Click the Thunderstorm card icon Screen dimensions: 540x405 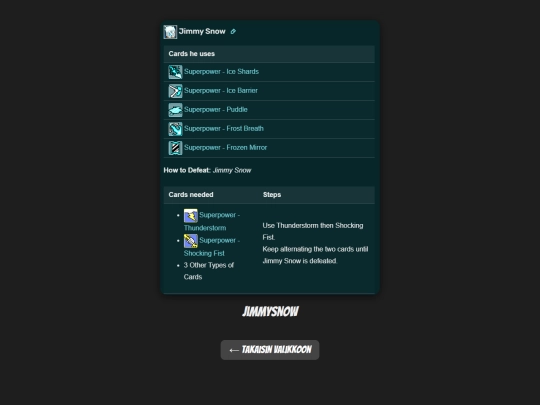click(190, 216)
